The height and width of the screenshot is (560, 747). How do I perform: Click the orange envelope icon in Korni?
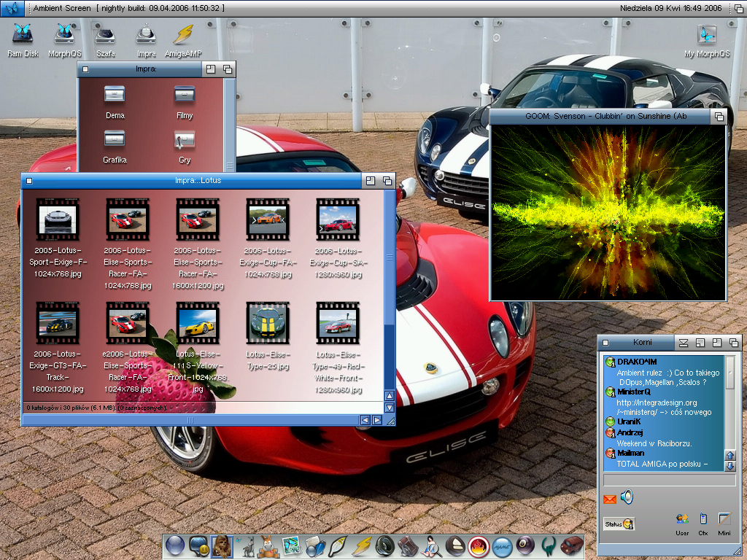click(x=610, y=499)
